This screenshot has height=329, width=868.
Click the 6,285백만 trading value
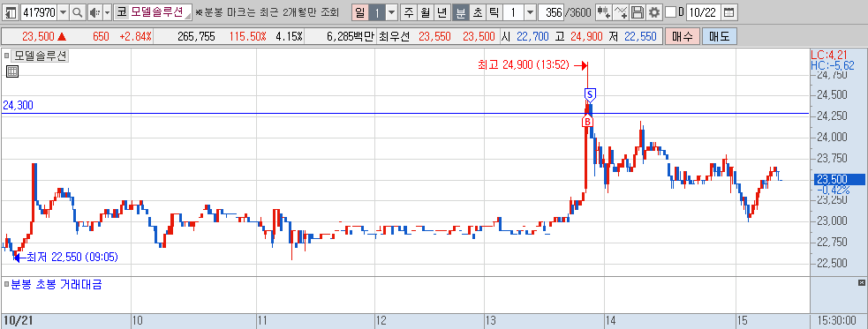coord(351,36)
